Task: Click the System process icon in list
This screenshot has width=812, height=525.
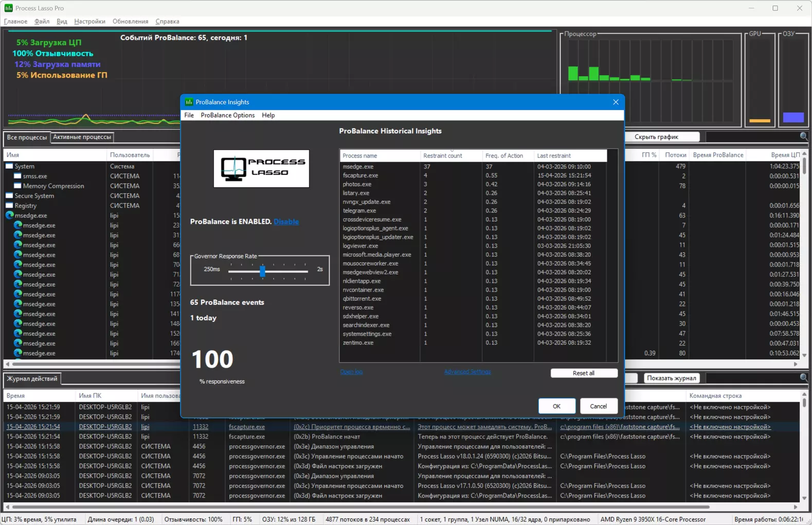Action: pos(9,166)
